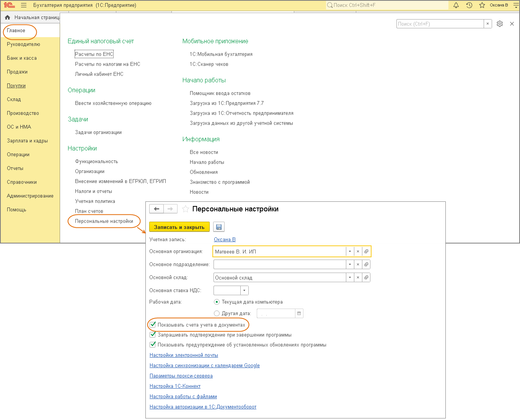This screenshot has width=520, height=420.
Task: Add Персональные настройки to favorites with the star
Action: 185,209
